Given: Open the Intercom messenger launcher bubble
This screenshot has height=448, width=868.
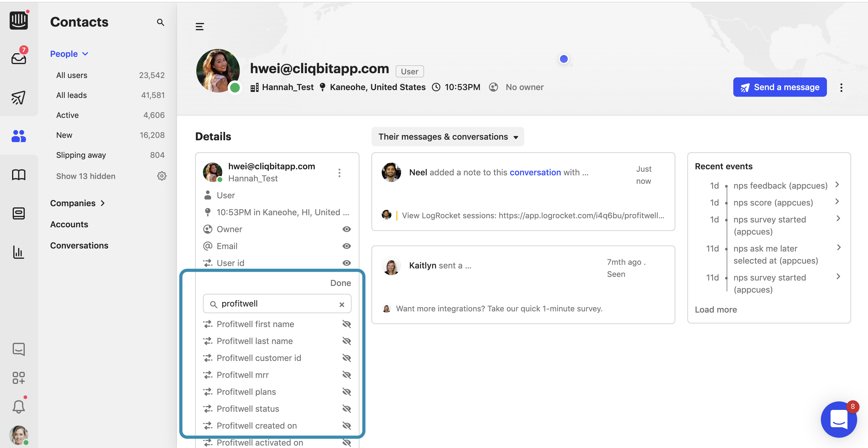Looking at the screenshot, I should point(839,419).
